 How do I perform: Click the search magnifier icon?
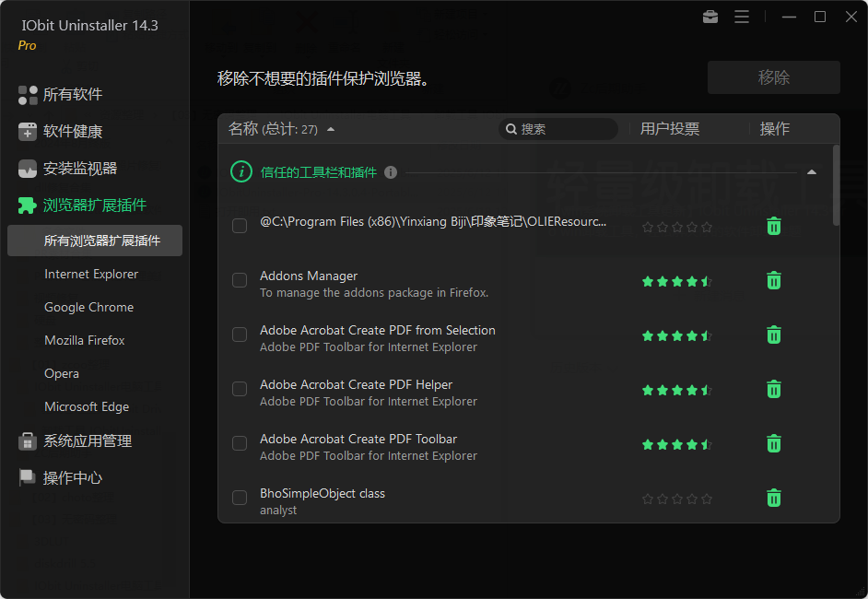click(x=511, y=129)
